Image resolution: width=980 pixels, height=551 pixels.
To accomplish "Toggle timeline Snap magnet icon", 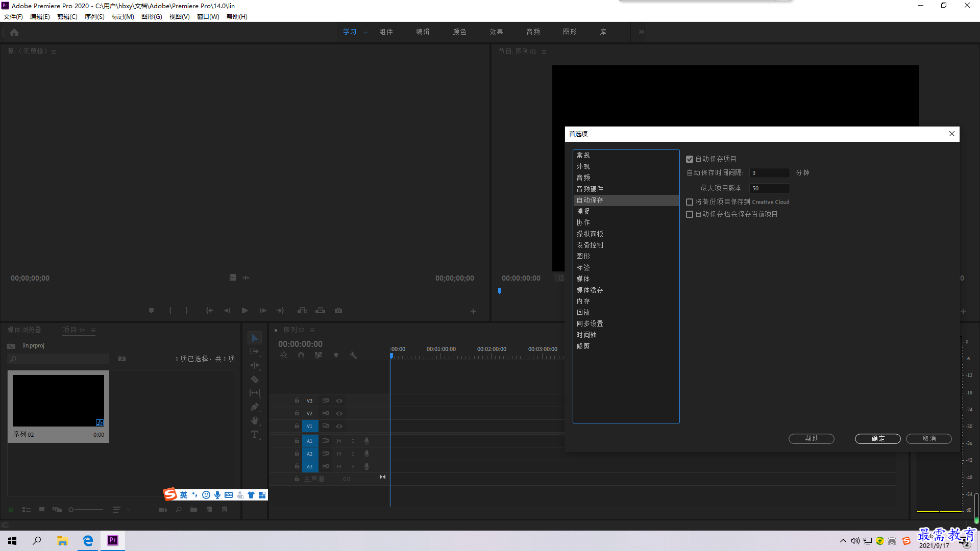I will (301, 355).
